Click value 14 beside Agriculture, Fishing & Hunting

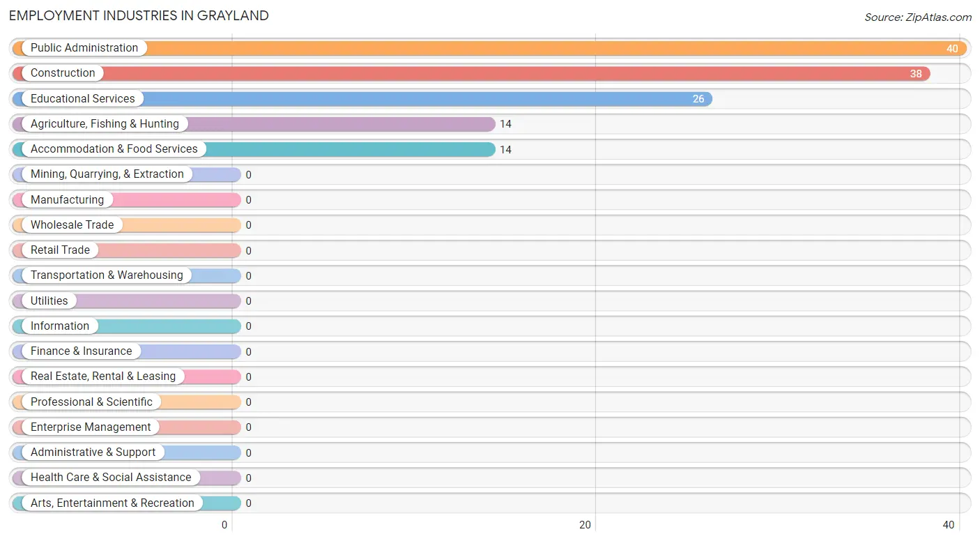click(x=505, y=124)
